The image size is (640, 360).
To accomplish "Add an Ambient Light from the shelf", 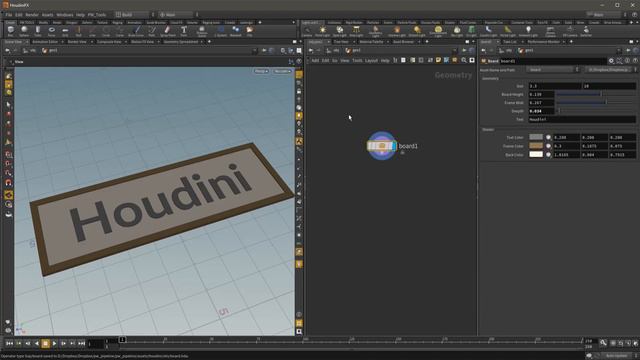I will coord(528,31).
